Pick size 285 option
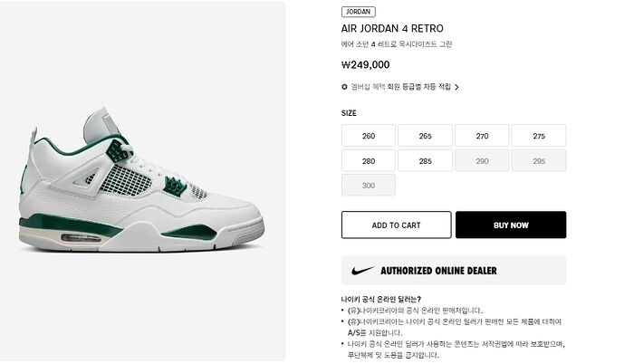Screen dimensions: 634x364 pos(425,161)
